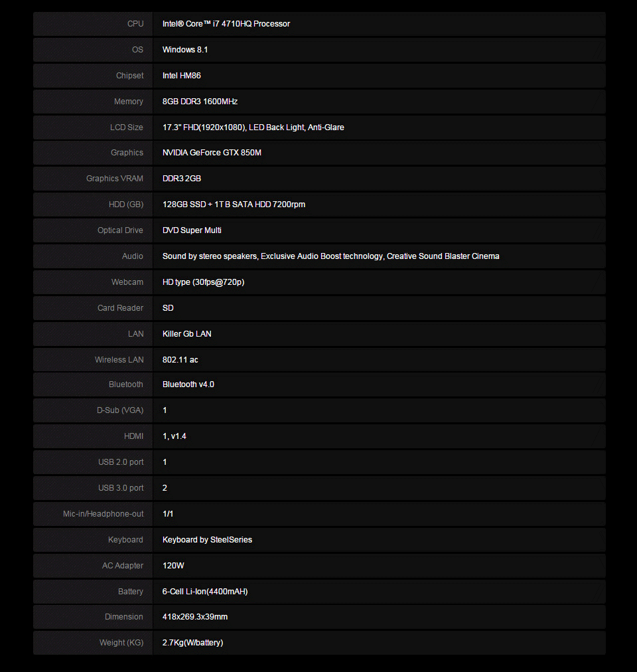This screenshot has height=672, width=637.
Task: Select the NVIDIA GeForce GTX 850M text
Action: tap(212, 153)
